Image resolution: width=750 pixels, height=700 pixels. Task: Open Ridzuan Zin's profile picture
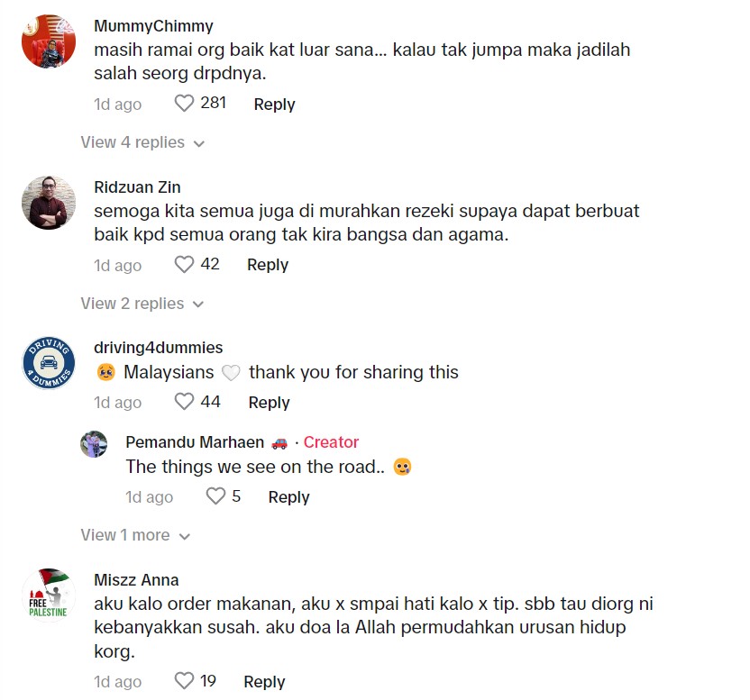tap(49, 203)
